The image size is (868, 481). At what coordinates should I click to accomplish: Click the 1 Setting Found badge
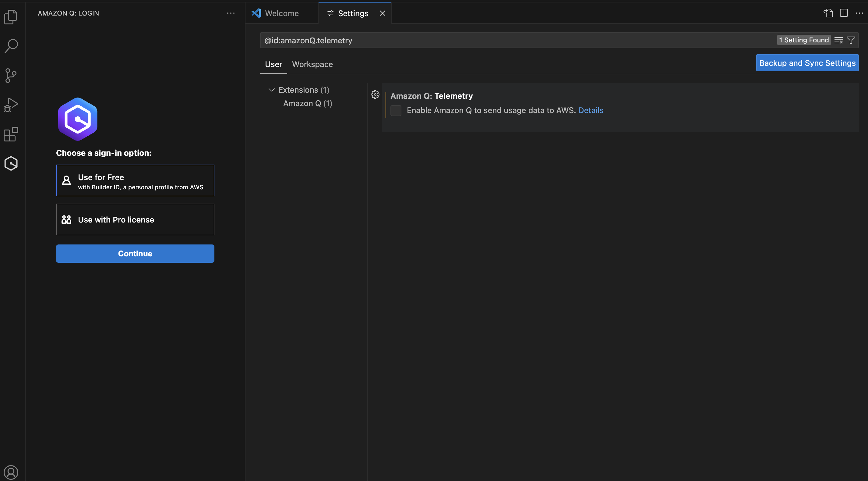pyautogui.click(x=804, y=40)
